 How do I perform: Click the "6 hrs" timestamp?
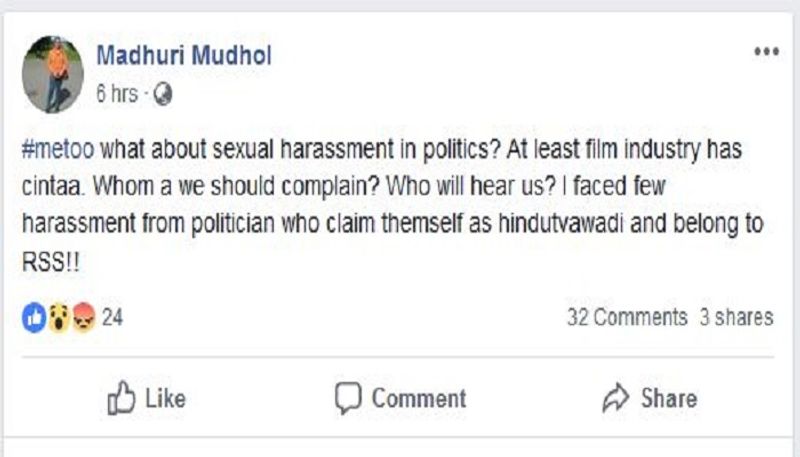pyautogui.click(x=117, y=94)
